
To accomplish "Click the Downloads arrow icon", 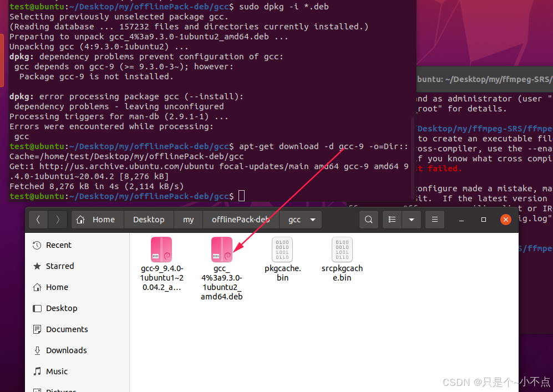I will [37, 350].
